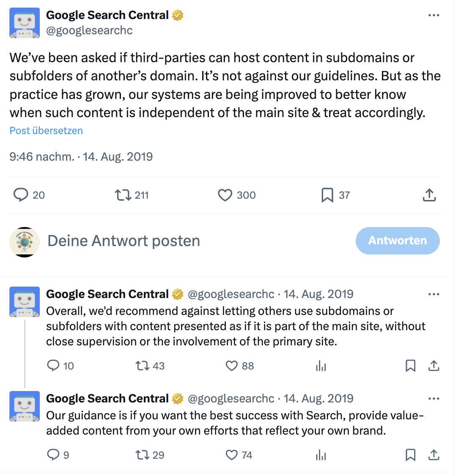Open the Post übersetzen link
This screenshot has width=461, height=476.
(x=46, y=131)
